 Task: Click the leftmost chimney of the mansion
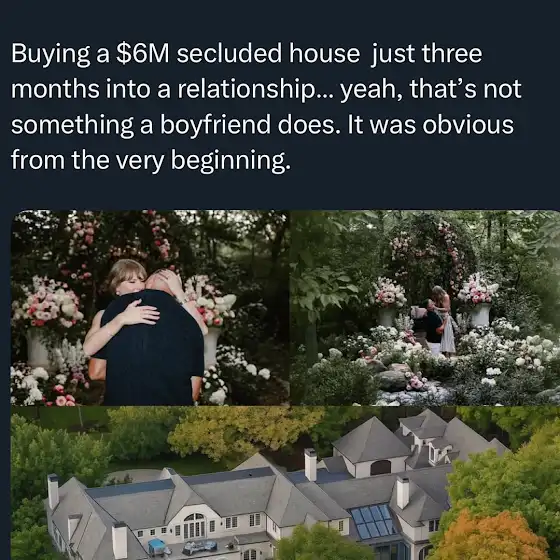(53, 491)
